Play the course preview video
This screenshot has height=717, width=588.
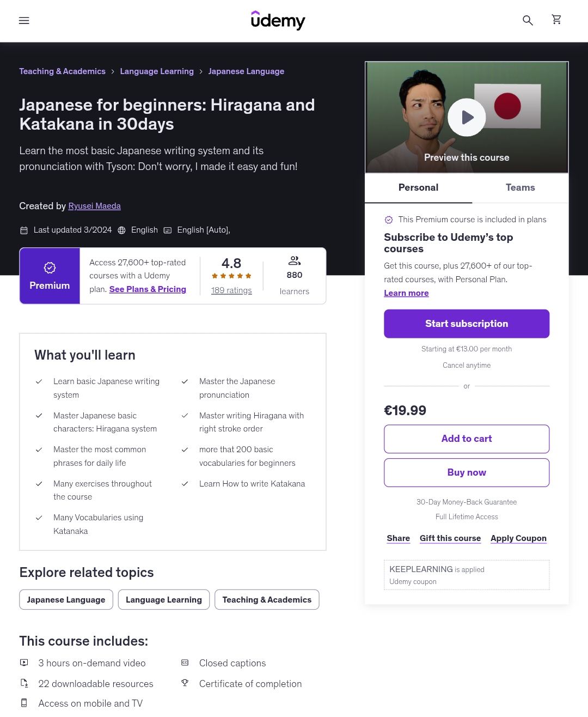coord(467,117)
